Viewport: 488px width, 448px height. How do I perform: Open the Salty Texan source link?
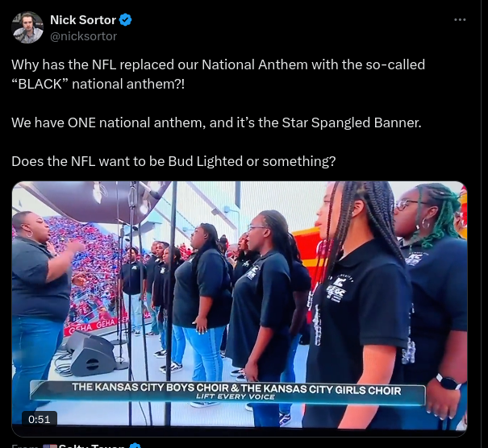pos(92,446)
